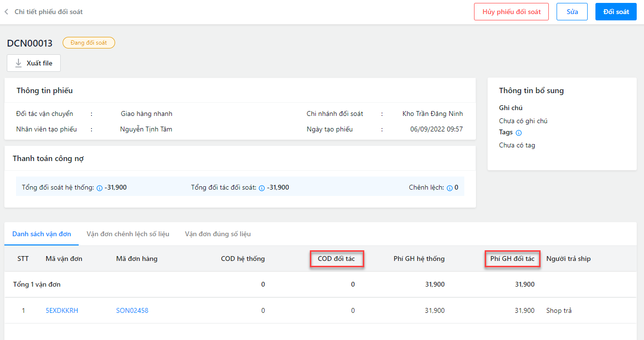Click info icon beside Tags label
The height and width of the screenshot is (340, 644).
[519, 132]
